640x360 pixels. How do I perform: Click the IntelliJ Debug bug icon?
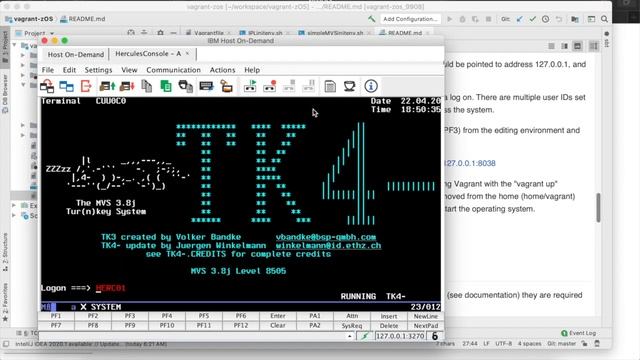pyautogui.click(x=462, y=19)
